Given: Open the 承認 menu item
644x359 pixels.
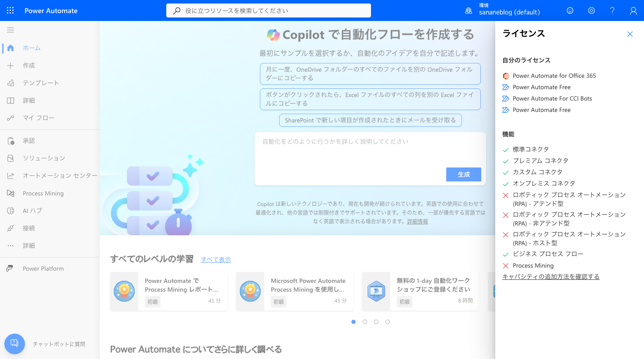Looking at the screenshot, I should [x=50, y=141].
